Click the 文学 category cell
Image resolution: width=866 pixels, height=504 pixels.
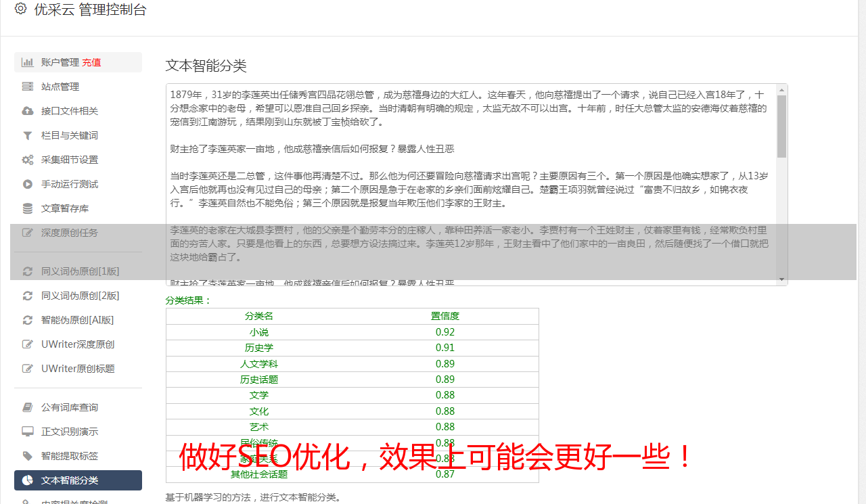tap(259, 395)
